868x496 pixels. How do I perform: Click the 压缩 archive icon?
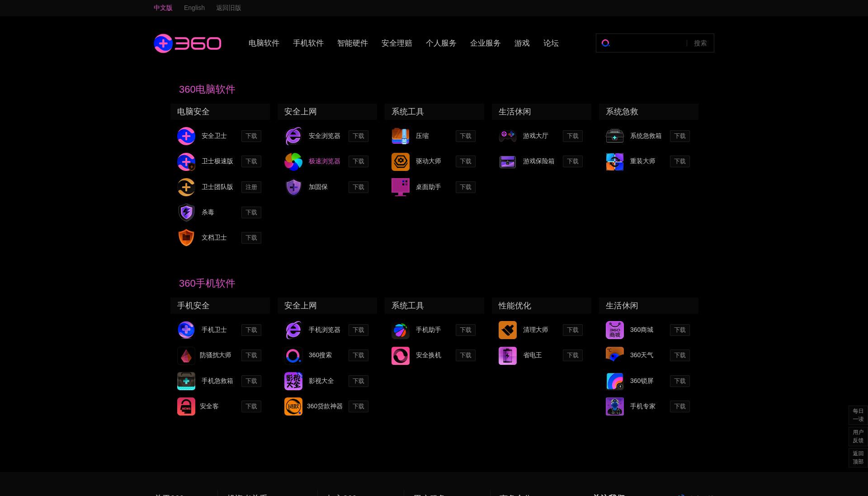[x=401, y=136]
